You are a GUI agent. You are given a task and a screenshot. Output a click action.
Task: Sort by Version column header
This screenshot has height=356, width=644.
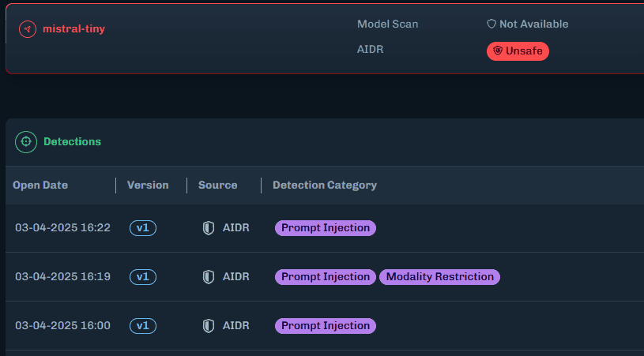tap(148, 185)
